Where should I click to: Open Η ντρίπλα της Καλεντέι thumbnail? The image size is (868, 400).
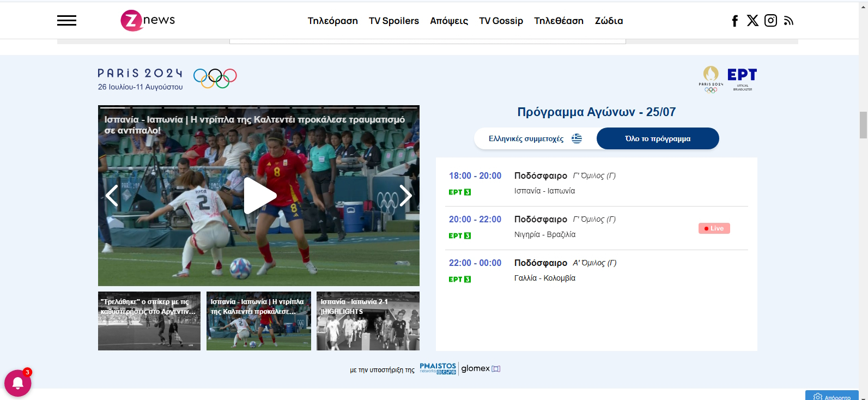pos(259,321)
